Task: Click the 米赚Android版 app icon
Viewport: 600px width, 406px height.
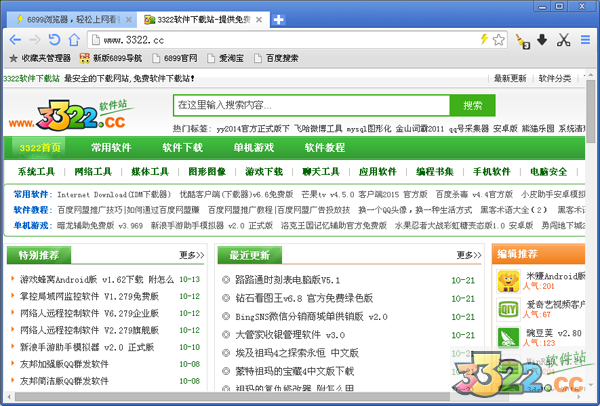Action: [508, 281]
